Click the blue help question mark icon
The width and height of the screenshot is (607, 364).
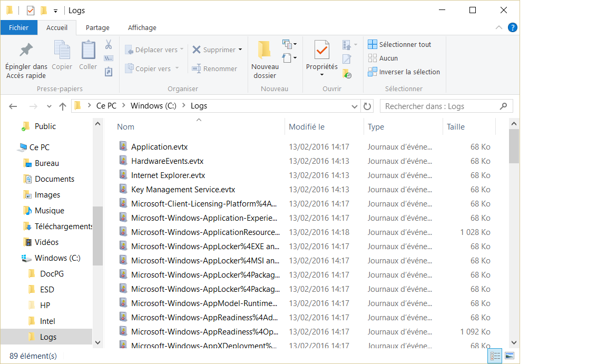coord(513,27)
